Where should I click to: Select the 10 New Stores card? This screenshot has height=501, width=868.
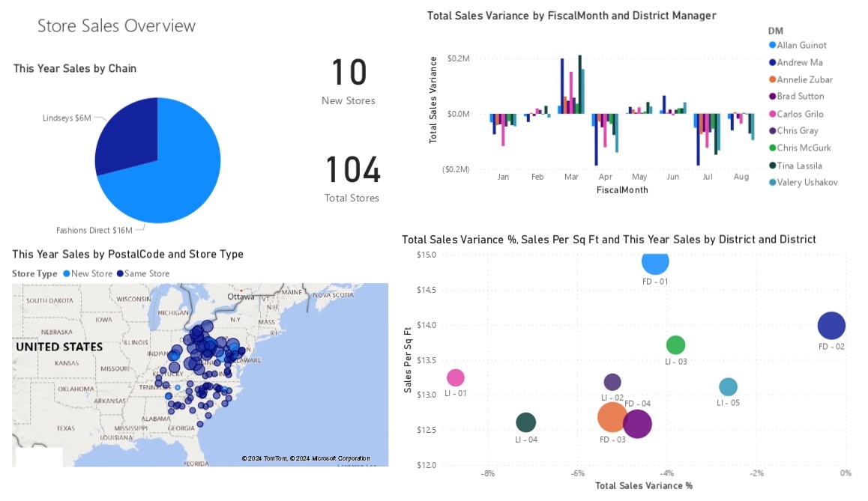point(349,81)
